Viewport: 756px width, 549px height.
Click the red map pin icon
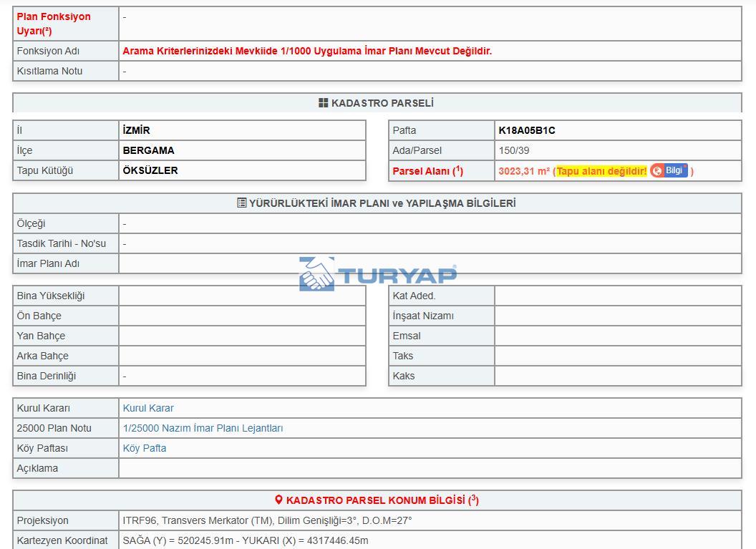point(278,500)
